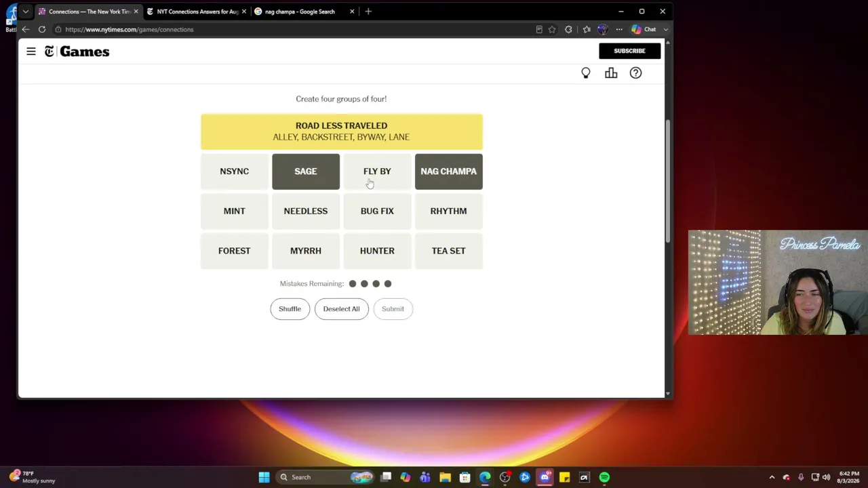The image size is (868, 488).
Task: Deselect the SAGE tile
Action: pyautogui.click(x=306, y=171)
